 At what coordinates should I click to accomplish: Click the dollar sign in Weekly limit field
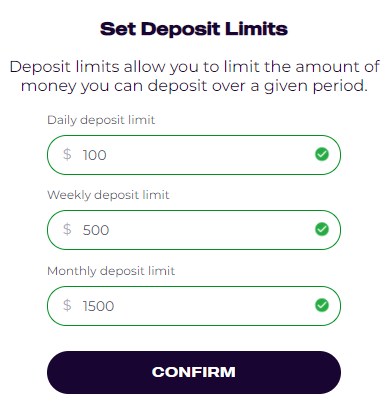[x=67, y=229]
